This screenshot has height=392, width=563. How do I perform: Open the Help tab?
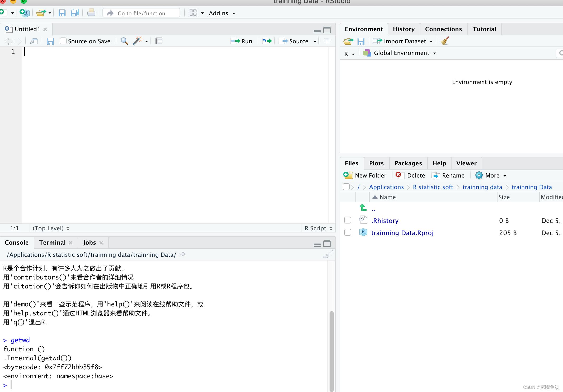point(439,163)
